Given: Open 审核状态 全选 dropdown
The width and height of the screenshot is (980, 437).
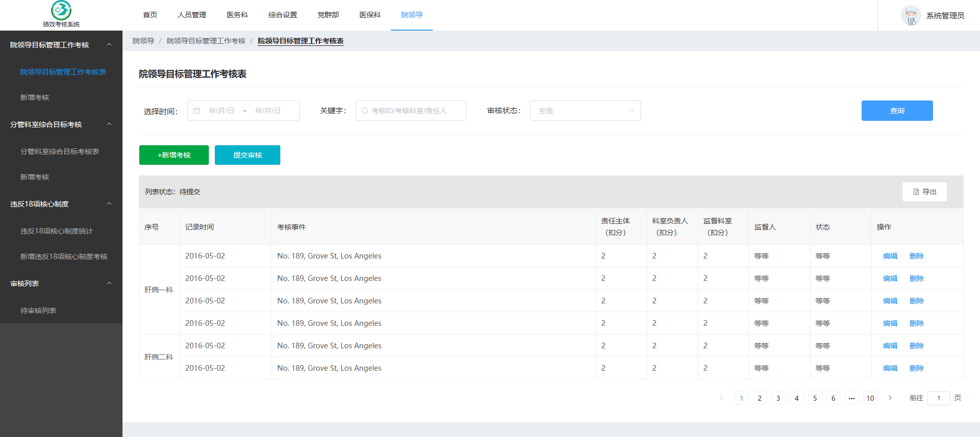Looking at the screenshot, I should click(x=585, y=111).
